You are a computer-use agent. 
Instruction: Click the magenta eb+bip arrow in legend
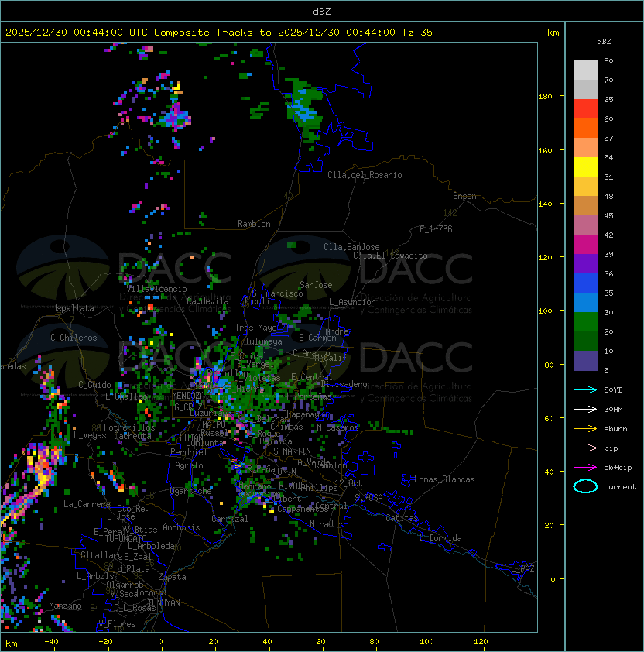click(585, 468)
